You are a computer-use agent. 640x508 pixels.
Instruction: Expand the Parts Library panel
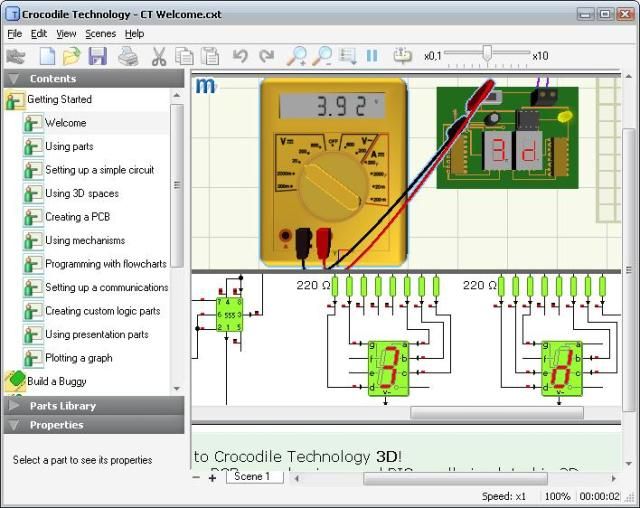pos(14,405)
